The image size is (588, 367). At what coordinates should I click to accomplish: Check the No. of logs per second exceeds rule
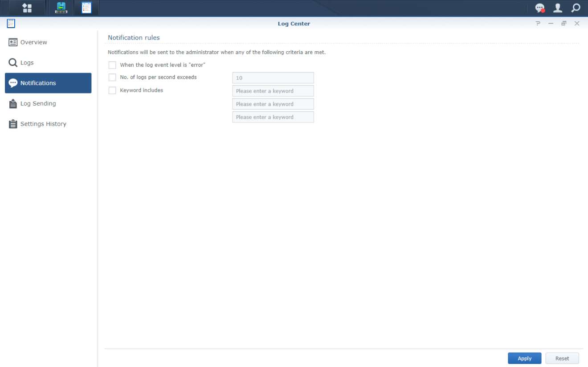[112, 77]
